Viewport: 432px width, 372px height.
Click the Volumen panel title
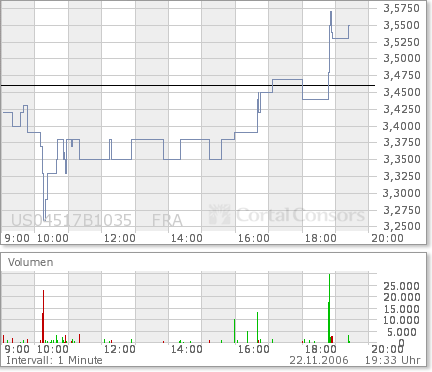coord(31,262)
